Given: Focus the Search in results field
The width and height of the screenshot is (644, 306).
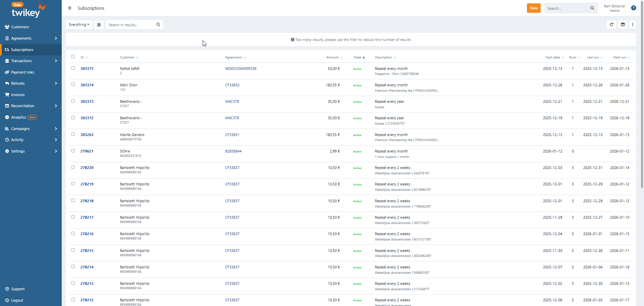Looking at the screenshot, I should (131, 25).
